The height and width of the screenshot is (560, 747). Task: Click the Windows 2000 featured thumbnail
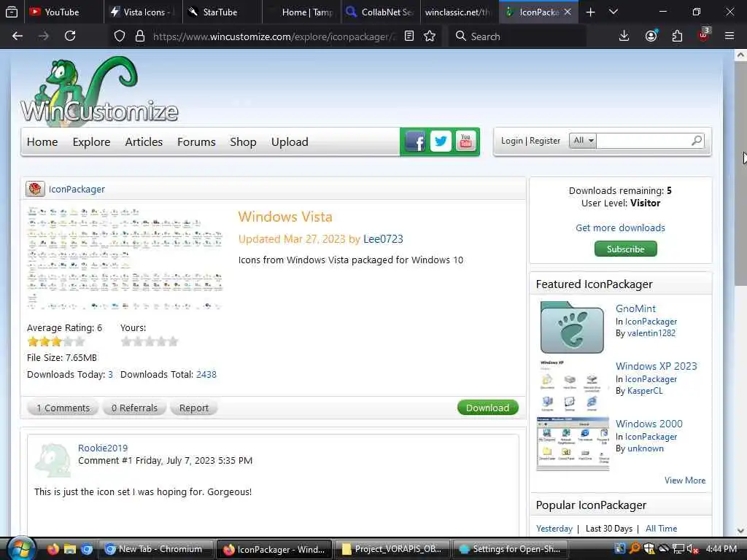(573, 443)
